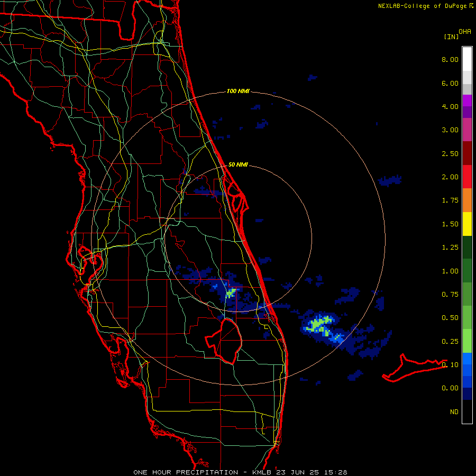476x476 pixels.
Task: Click the 50 NMI range ring label
Action: click(x=238, y=164)
